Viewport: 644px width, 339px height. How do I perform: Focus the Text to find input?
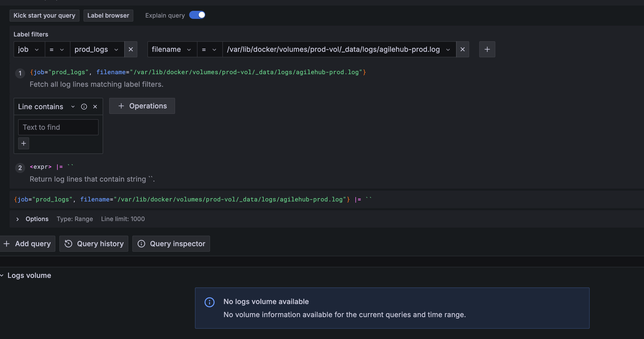[58, 127]
